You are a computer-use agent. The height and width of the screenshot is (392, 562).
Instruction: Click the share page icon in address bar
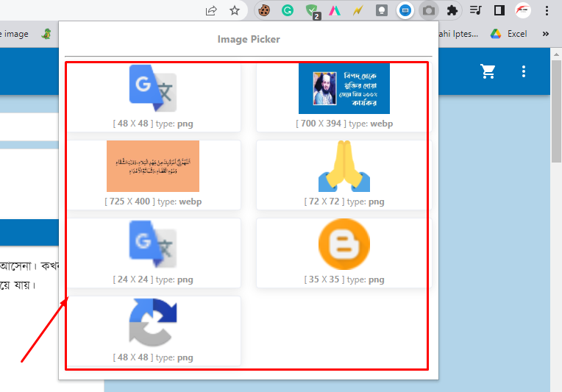click(211, 10)
